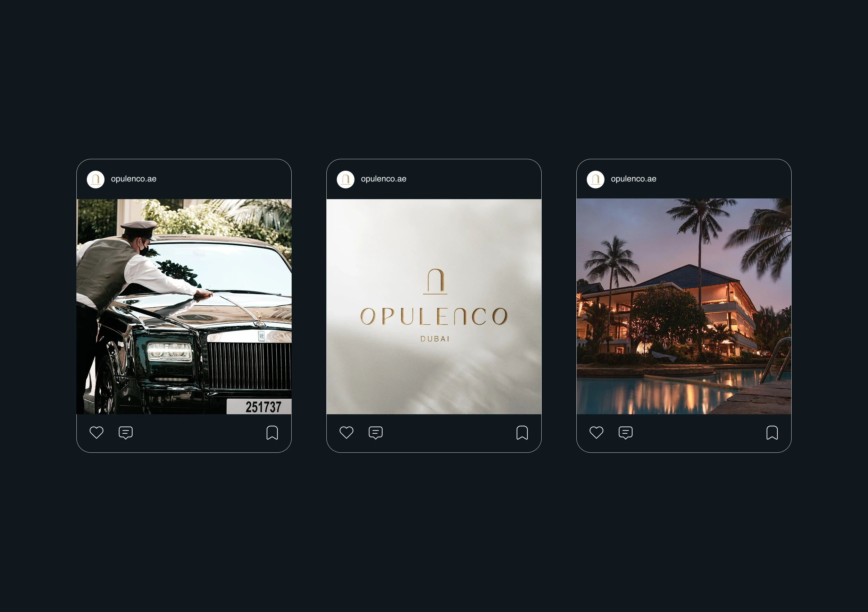Like the Opulenco Dubai logo post
868x612 pixels.
point(346,432)
